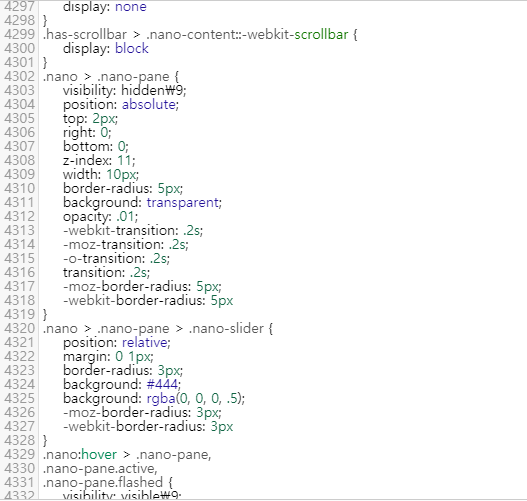This screenshot has height=501, width=527.
Task: Click '.nano-pane.flashed {' selector line
Action: [x=108, y=483]
